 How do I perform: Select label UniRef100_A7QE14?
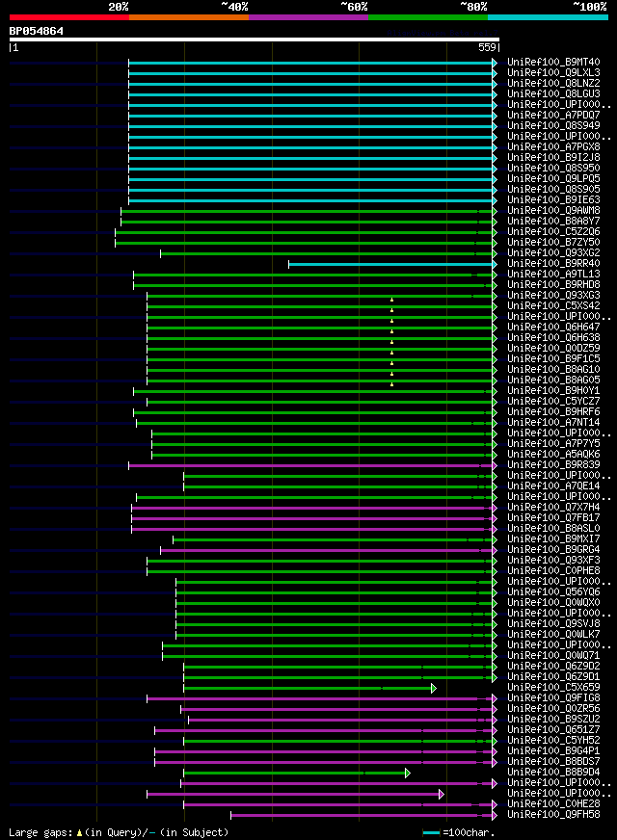(553, 486)
